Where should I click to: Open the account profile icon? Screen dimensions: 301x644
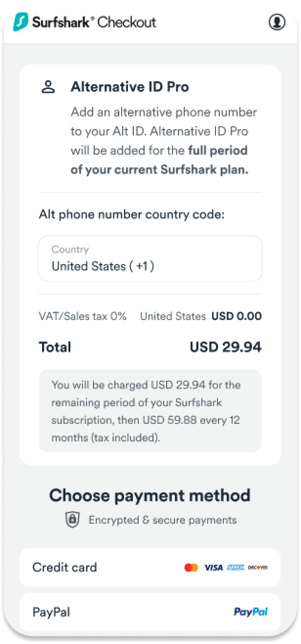277,22
